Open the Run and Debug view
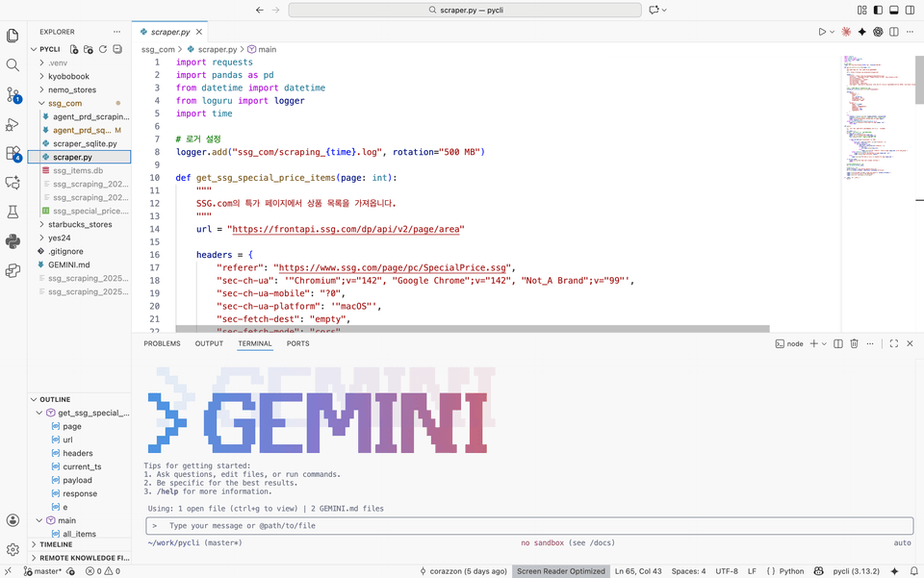 click(13, 124)
